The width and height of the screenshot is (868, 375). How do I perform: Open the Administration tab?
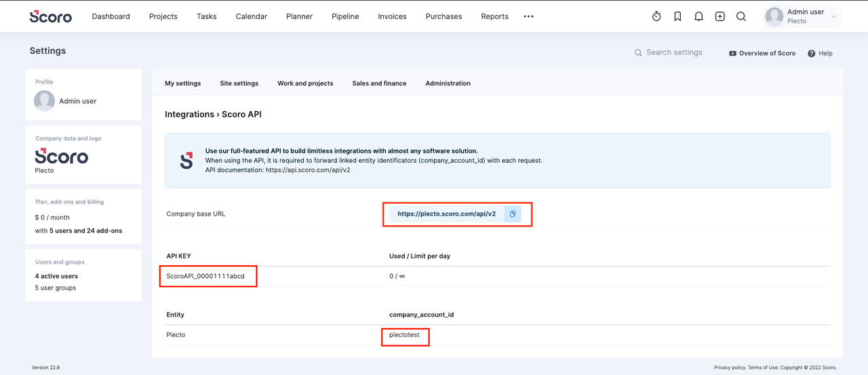(x=448, y=83)
